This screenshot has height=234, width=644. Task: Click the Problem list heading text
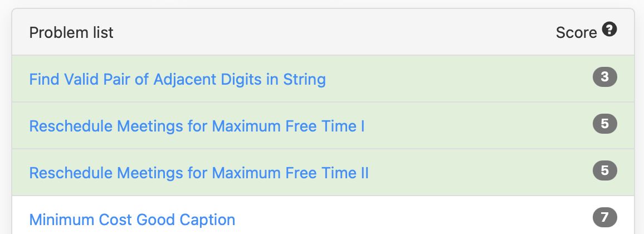(71, 32)
